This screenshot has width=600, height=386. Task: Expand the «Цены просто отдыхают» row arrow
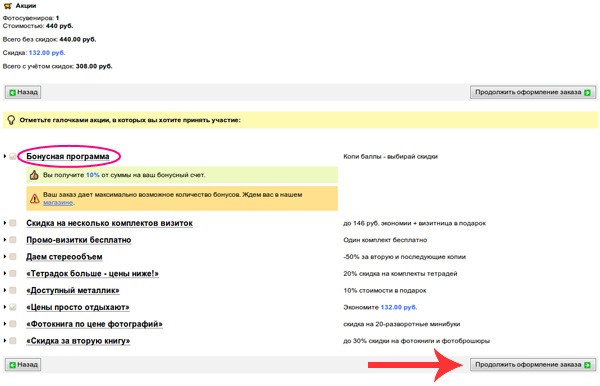pos(5,307)
